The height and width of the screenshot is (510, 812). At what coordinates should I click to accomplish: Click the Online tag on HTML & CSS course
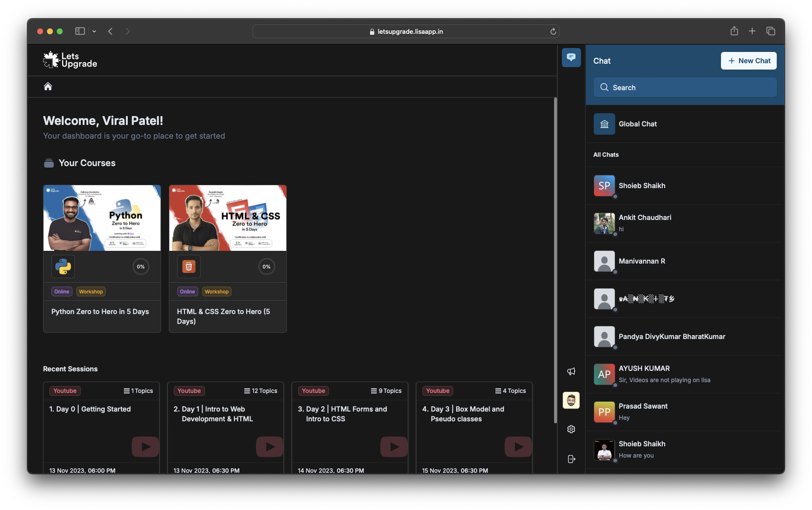pos(187,291)
